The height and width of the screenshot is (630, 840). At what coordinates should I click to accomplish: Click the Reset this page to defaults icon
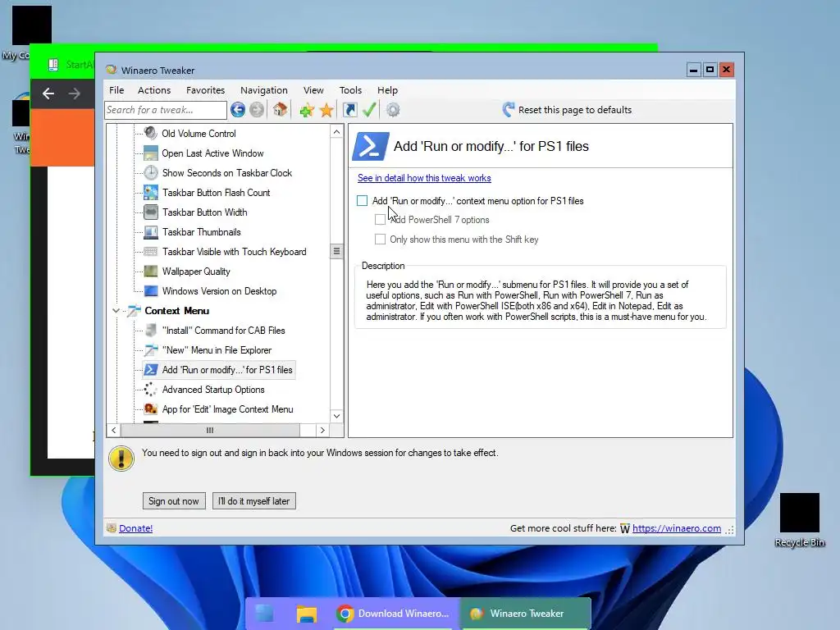pyautogui.click(x=508, y=109)
